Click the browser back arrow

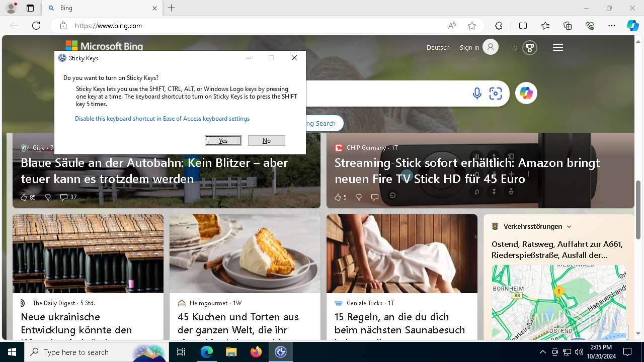pos(14,26)
